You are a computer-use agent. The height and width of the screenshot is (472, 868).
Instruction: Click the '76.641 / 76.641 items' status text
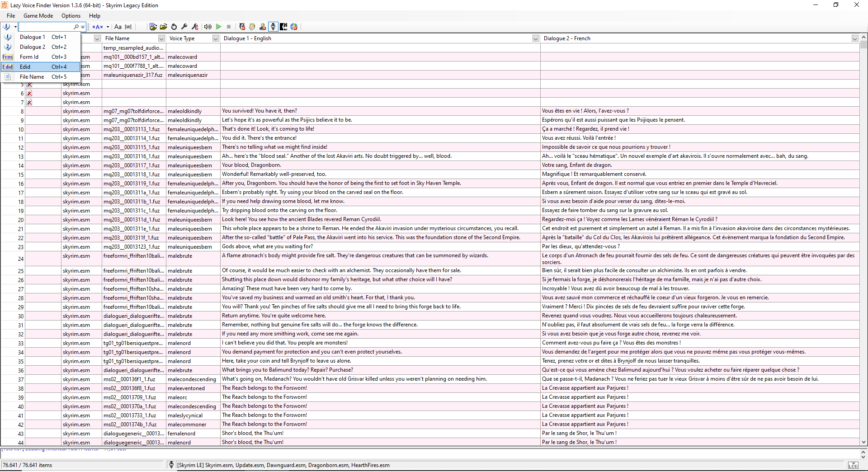[x=28, y=465]
